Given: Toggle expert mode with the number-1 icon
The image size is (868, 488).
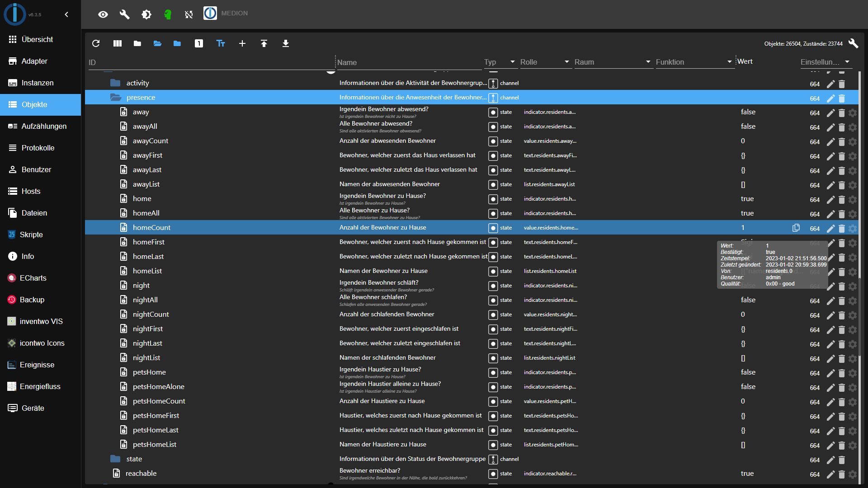Looking at the screenshot, I should click(x=199, y=43).
